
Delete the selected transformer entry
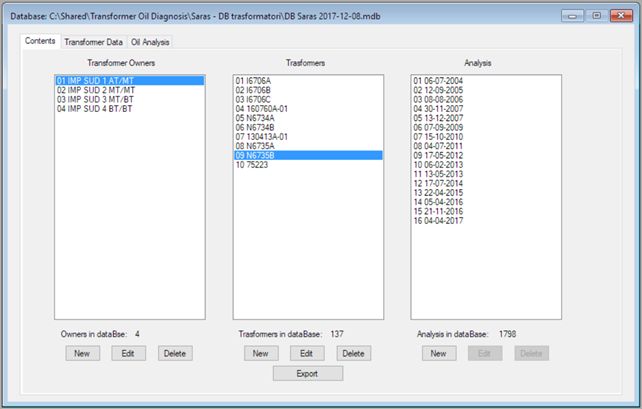(x=353, y=353)
